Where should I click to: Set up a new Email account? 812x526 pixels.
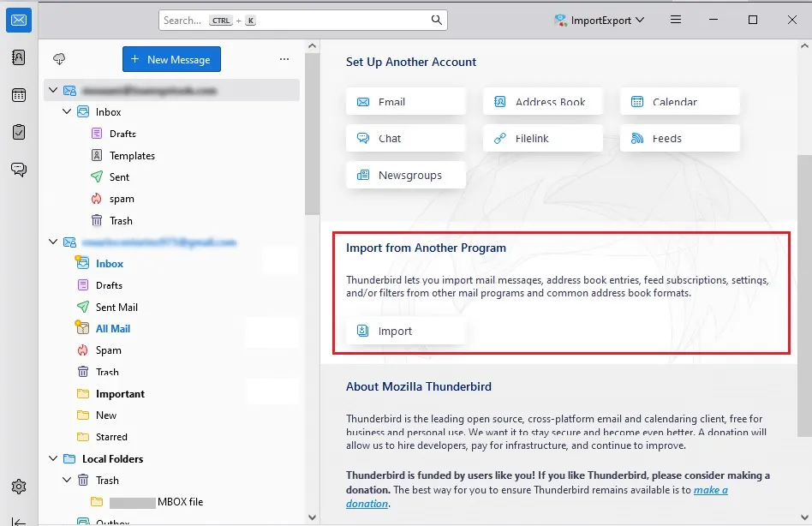pyautogui.click(x=405, y=100)
